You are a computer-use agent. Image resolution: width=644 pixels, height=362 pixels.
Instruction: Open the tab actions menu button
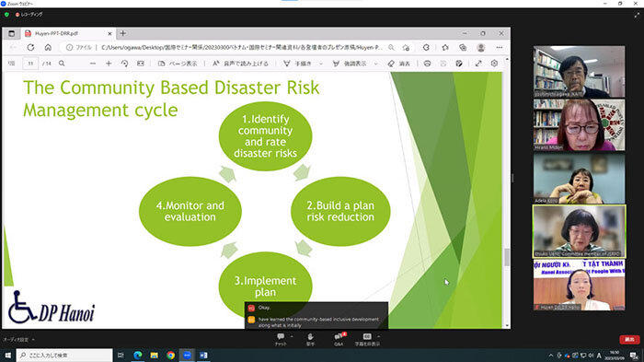(11, 33)
